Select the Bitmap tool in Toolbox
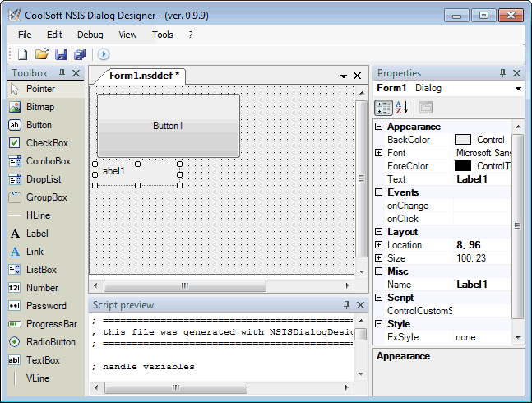The image size is (532, 403). (x=39, y=107)
